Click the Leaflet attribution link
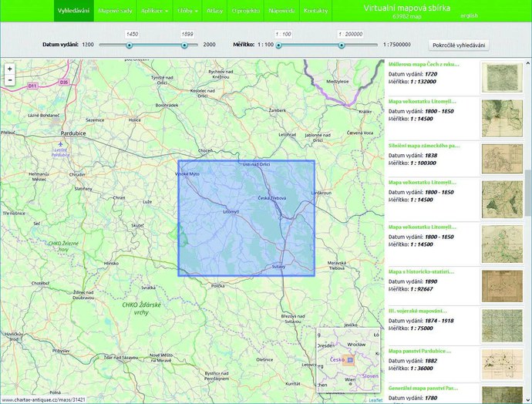 point(375,400)
